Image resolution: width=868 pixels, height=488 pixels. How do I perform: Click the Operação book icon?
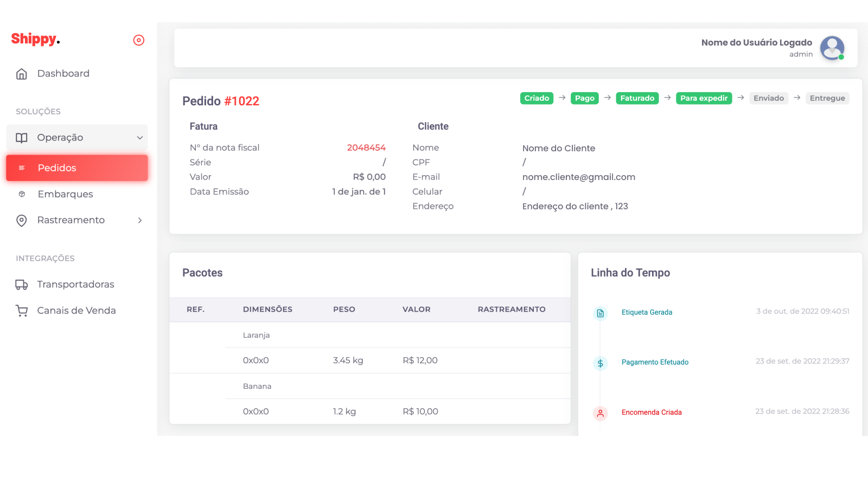coord(22,138)
